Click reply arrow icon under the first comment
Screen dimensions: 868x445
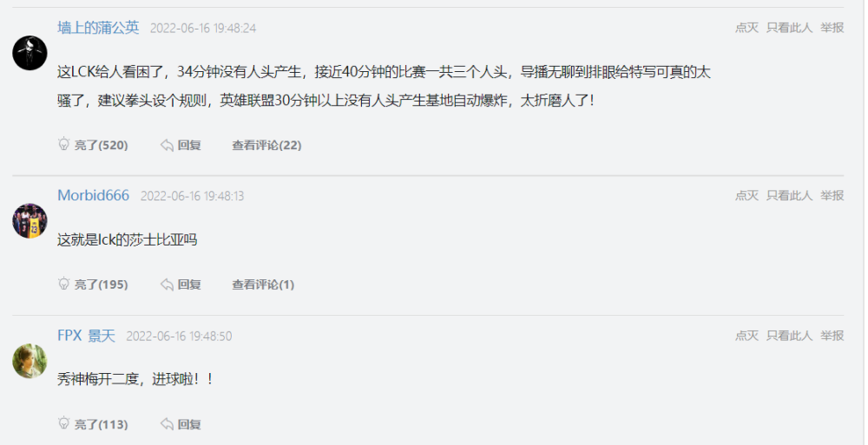tap(167, 145)
